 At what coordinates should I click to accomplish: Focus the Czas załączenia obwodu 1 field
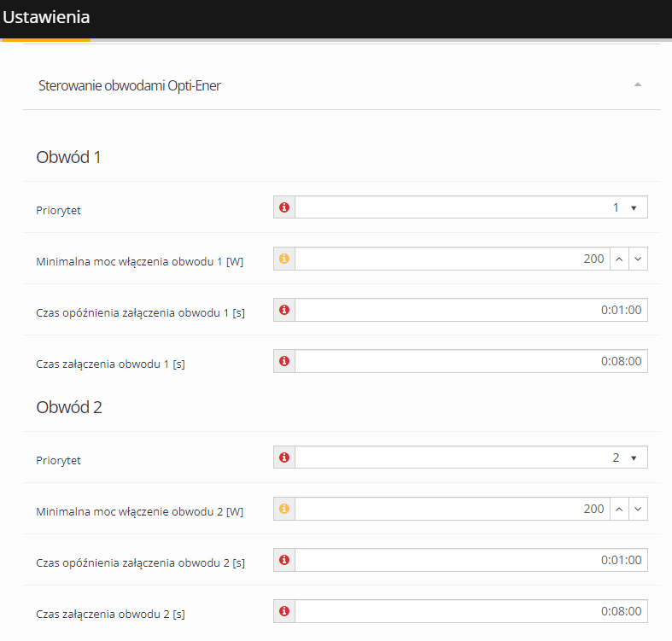click(471, 361)
